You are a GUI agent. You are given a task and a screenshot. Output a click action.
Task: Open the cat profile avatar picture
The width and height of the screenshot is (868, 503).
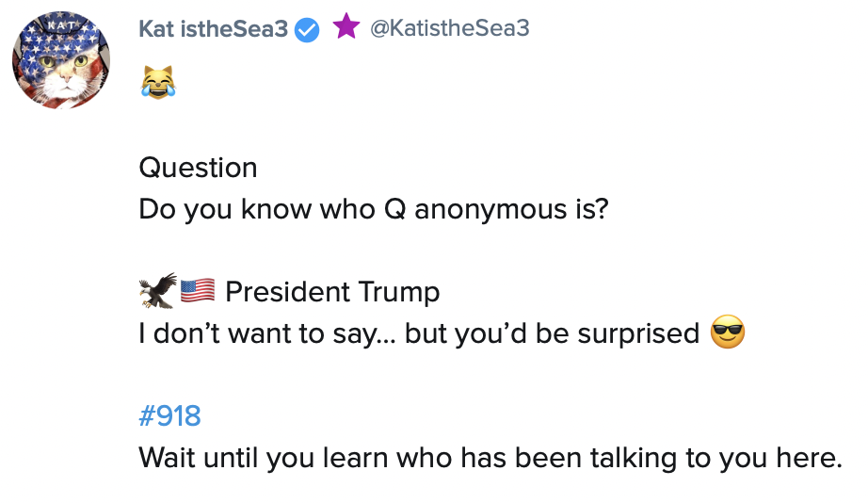(x=60, y=62)
